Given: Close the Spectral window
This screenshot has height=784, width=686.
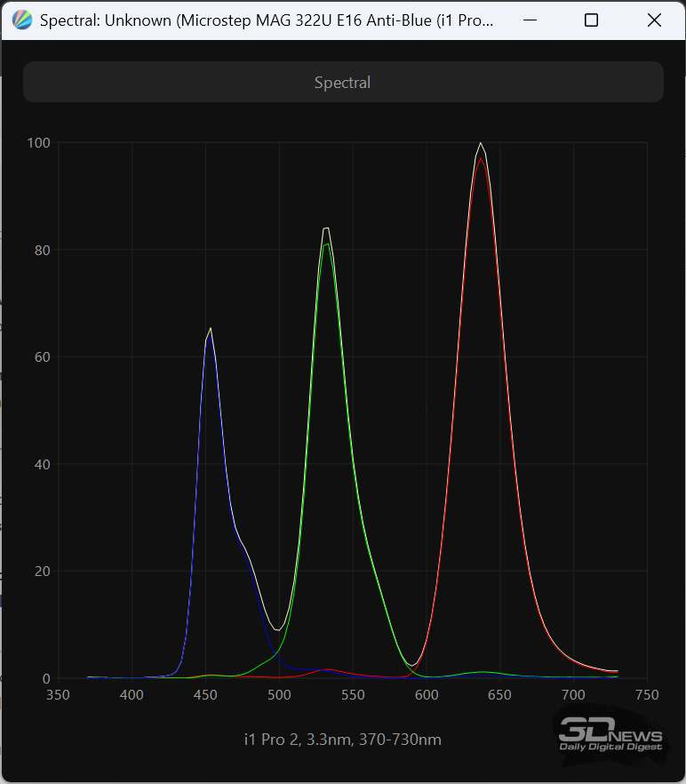Looking at the screenshot, I should point(654,20).
